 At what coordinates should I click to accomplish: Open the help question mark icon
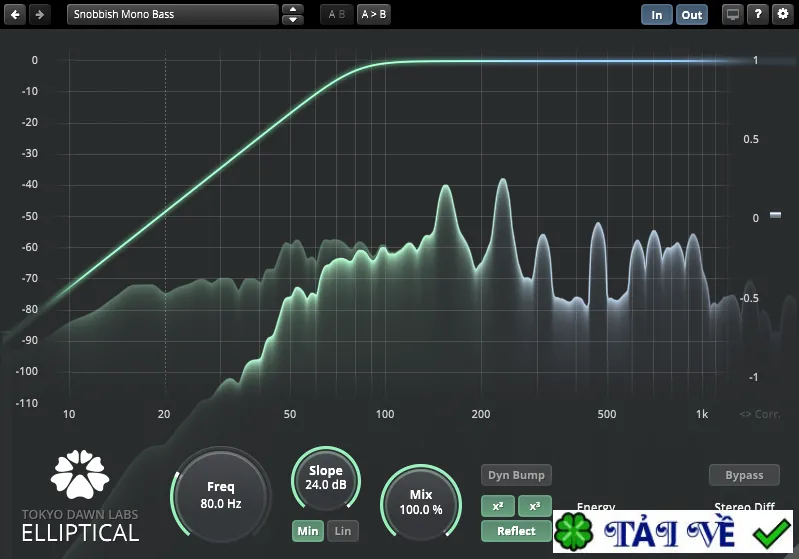click(758, 14)
